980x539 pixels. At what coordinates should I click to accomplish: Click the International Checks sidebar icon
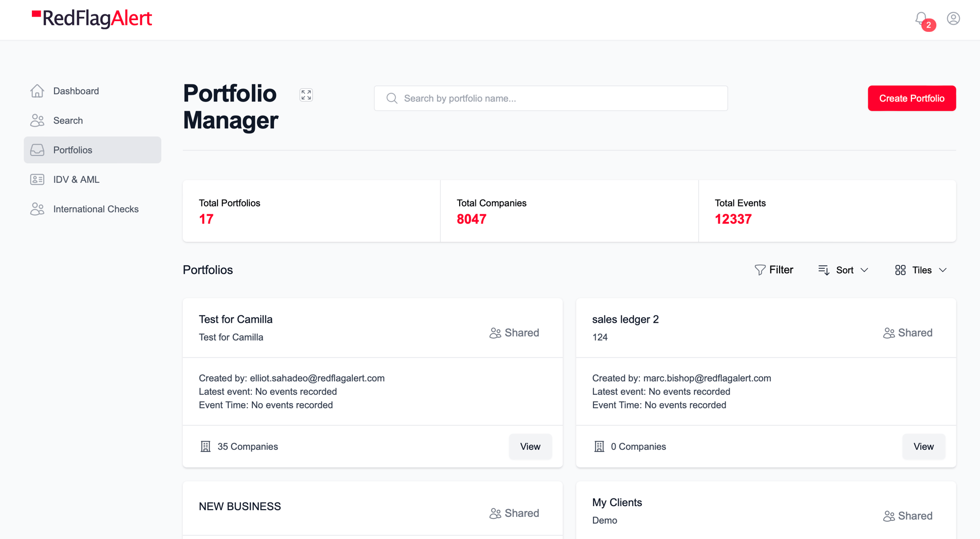(x=37, y=209)
